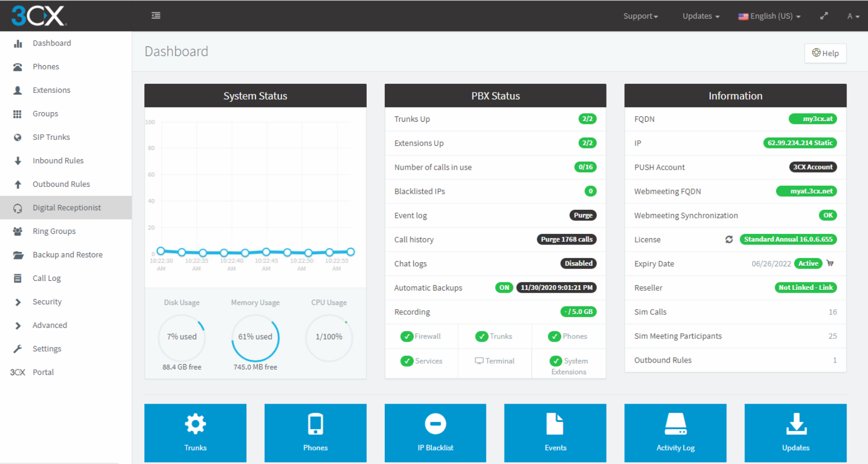Select Extensions in the sidebar
868x464 pixels.
tap(66, 90)
